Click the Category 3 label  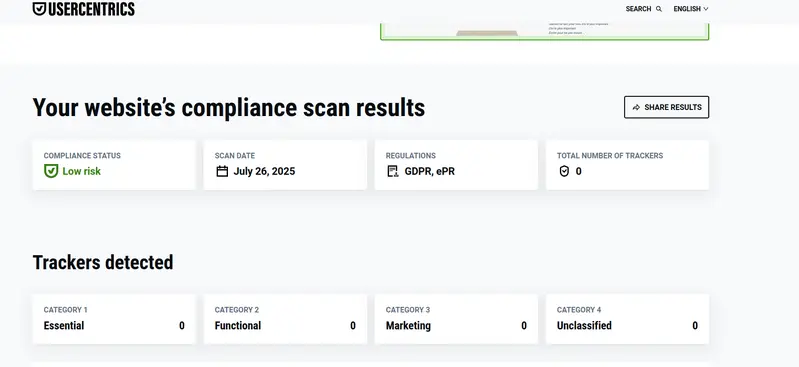pos(408,309)
